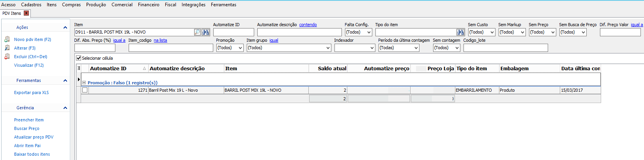Image resolution: width=644 pixels, height=160 pixels.
Task: Click the 'na lista' link for Item_codigo
Action: (x=160, y=40)
